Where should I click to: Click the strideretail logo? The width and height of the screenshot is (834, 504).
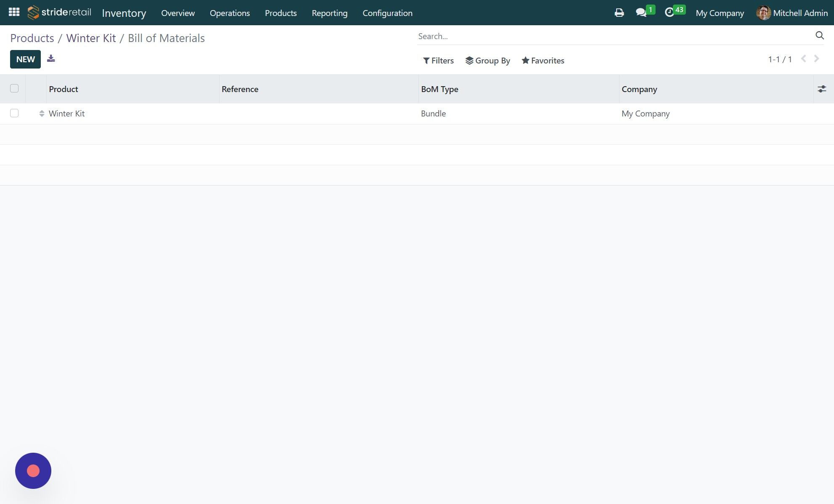[59, 13]
